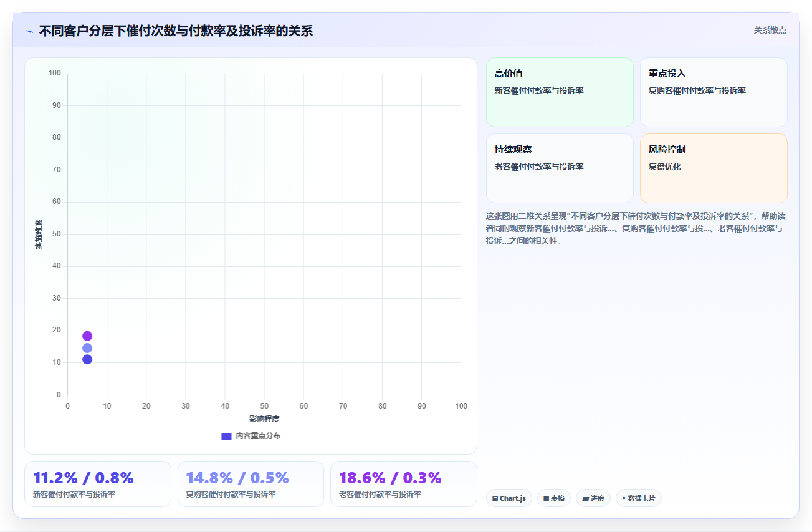Click the 复盘优化 text in risk card
Viewport: 812px width, 532px height.
pos(665,167)
